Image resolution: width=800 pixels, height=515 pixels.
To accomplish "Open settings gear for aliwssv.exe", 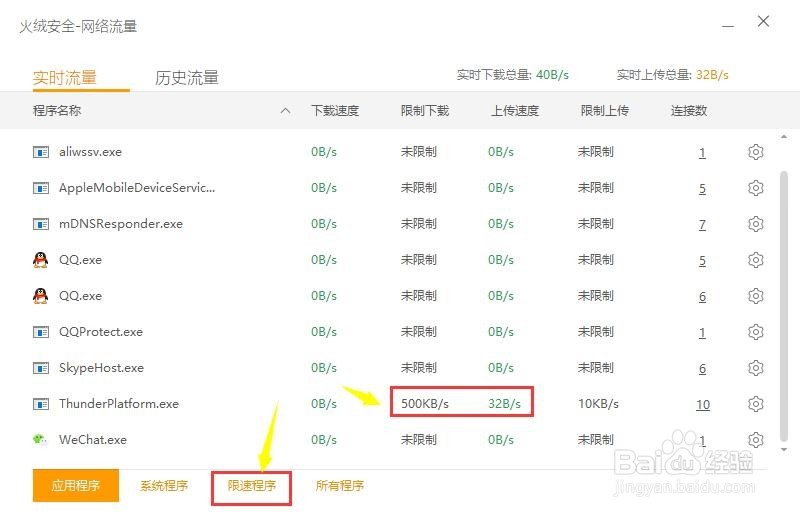I will pos(756,152).
